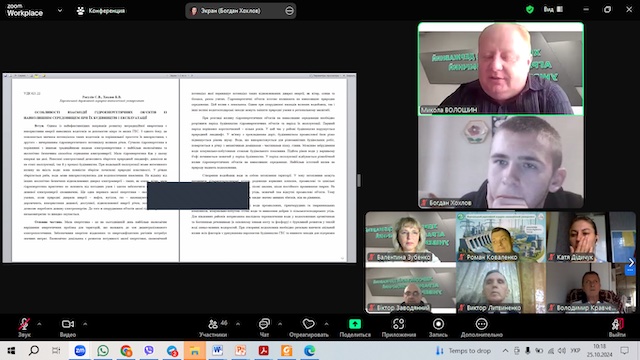Screen dimensions: 640x360
Task: Open the Вид view menu
Action: 553,9
